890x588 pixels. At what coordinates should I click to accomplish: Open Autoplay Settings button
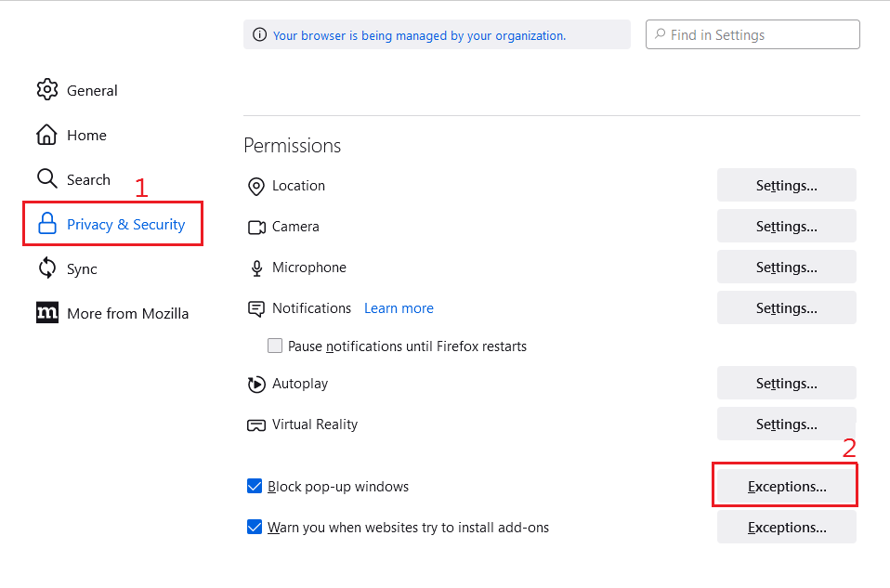coord(786,384)
